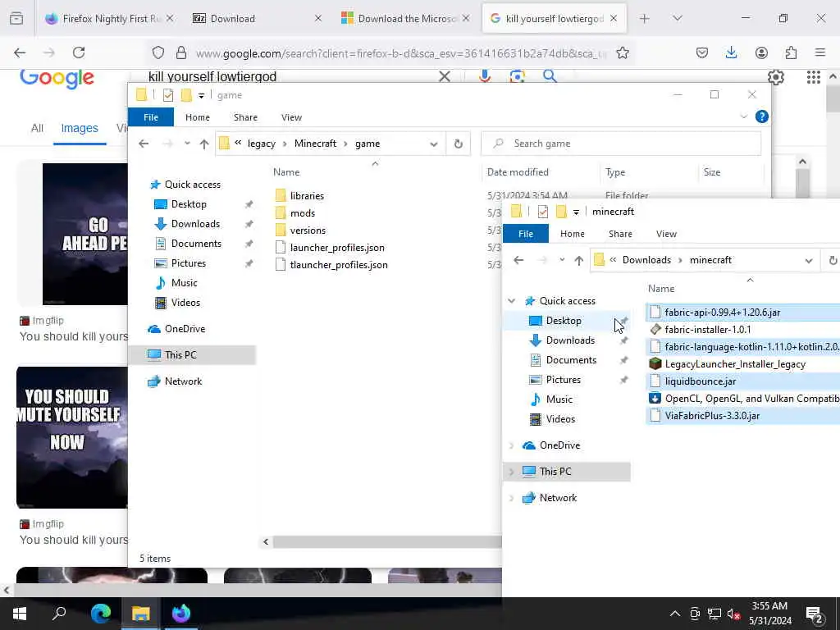Open Google apps grid
The image size is (840, 630).
click(813, 77)
